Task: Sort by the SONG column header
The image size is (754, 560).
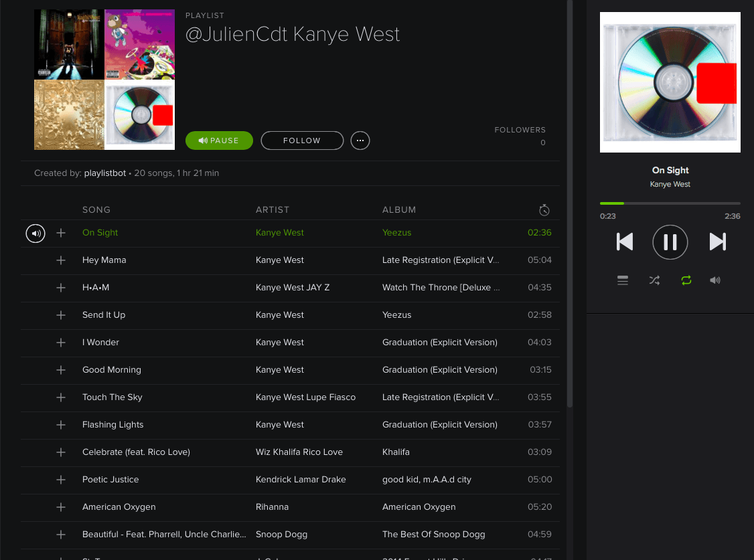Action: pyautogui.click(x=96, y=210)
